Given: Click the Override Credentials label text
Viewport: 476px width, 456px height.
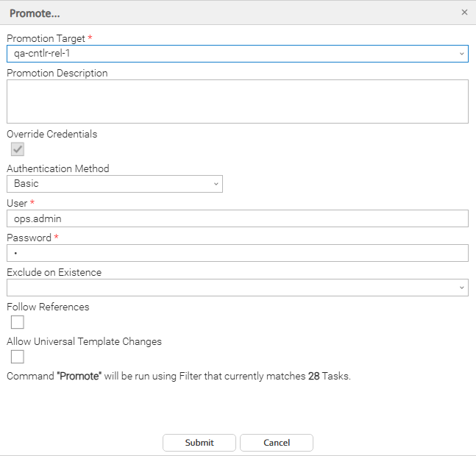Looking at the screenshot, I should 52,134.
